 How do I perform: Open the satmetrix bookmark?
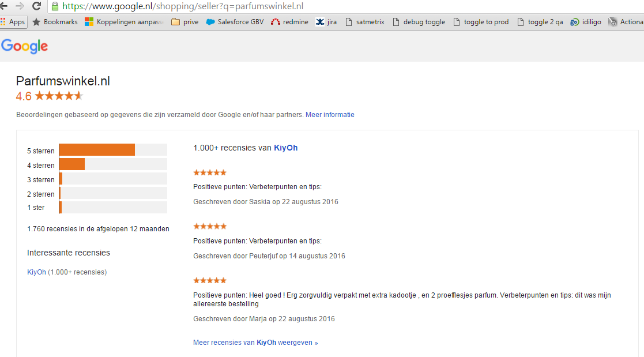(365, 22)
